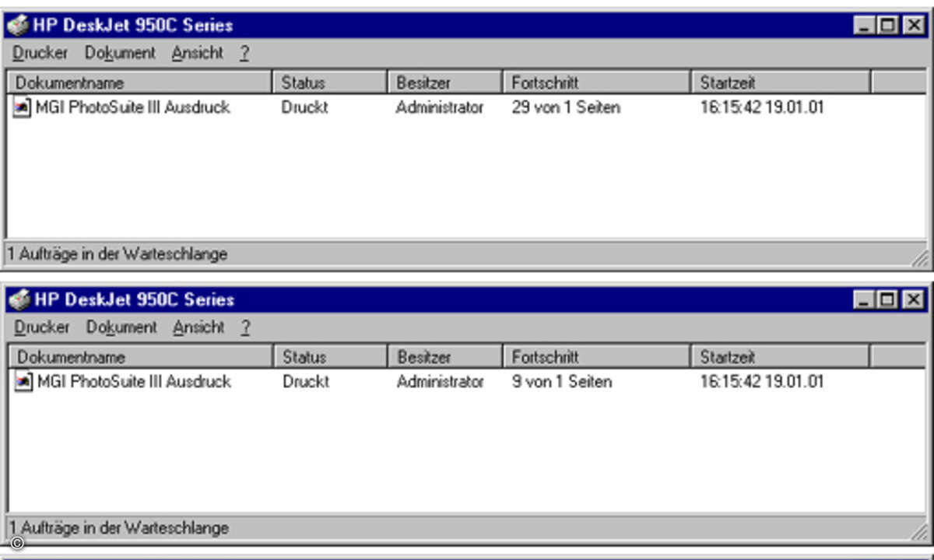Select the print job showing 29 von 1 Seiten
This screenshot has width=934, height=560.
(132, 107)
